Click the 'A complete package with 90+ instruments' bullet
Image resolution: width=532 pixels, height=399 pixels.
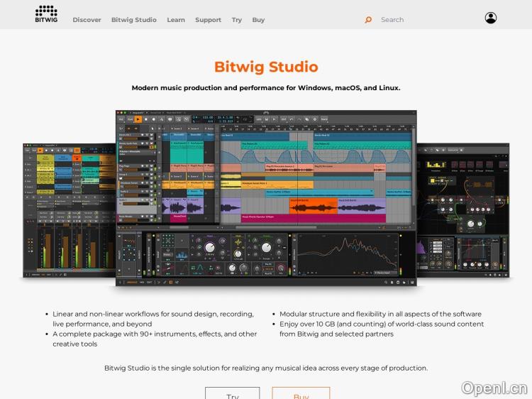(155, 339)
